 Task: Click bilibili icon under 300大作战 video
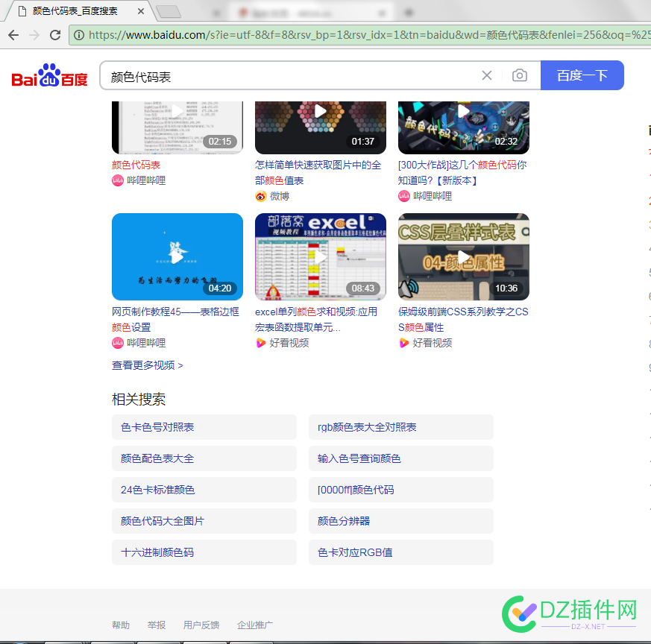pyautogui.click(x=404, y=196)
